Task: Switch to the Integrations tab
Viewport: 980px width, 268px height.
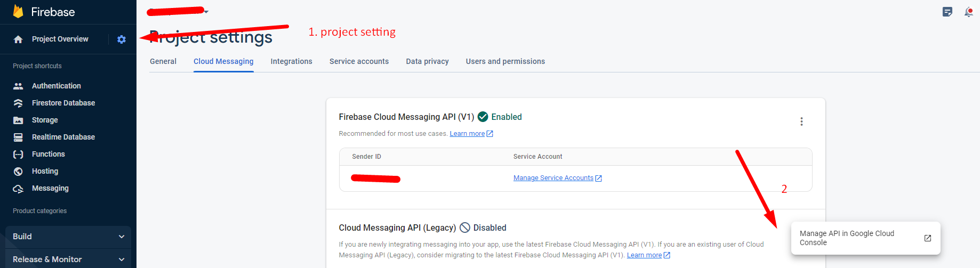Action: (292, 61)
